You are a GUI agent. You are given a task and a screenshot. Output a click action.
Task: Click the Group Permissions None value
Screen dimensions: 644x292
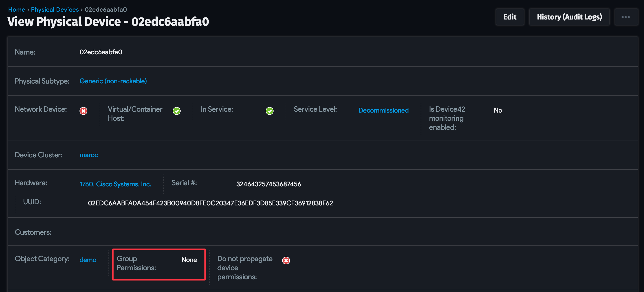[x=189, y=260]
